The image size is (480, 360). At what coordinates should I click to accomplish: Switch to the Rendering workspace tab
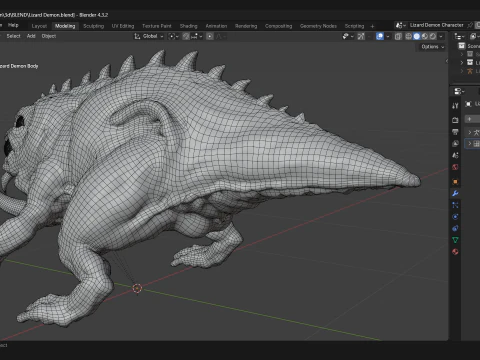pyautogui.click(x=246, y=26)
